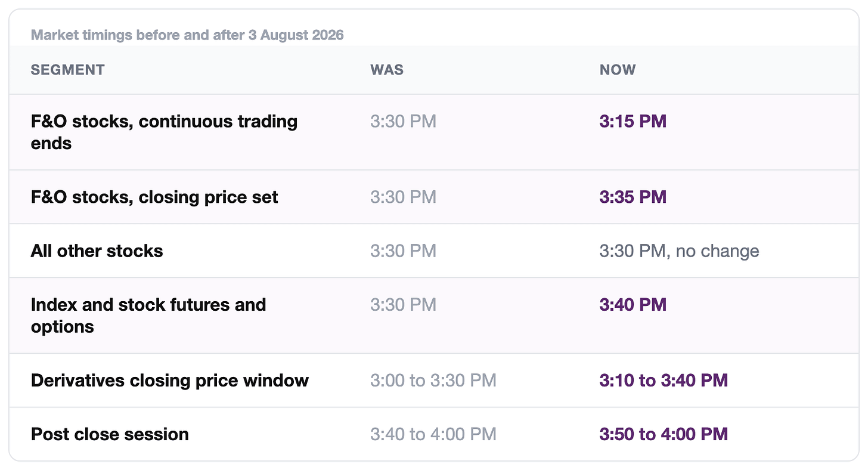Image resolution: width=868 pixels, height=470 pixels.
Task: Click the new 3:40 PM time value
Action: click(633, 304)
